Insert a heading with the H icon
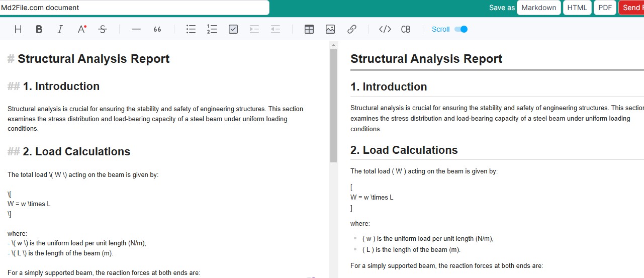Image resolution: width=644 pixels, height=278 pixels. tap(18, 29)
